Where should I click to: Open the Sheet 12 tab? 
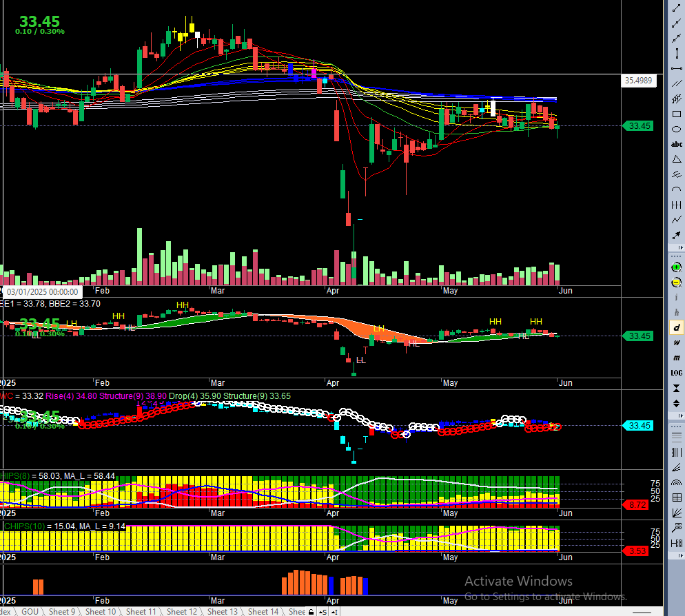tap(182, 612)
